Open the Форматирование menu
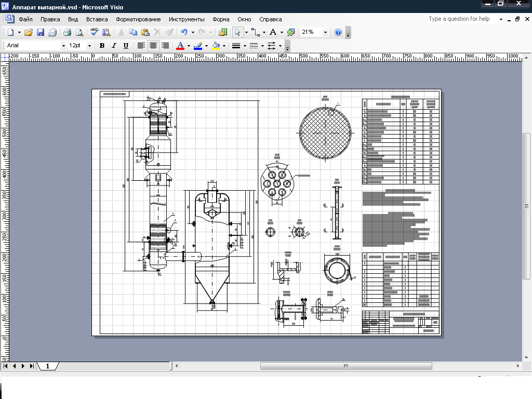 point(138,19)
